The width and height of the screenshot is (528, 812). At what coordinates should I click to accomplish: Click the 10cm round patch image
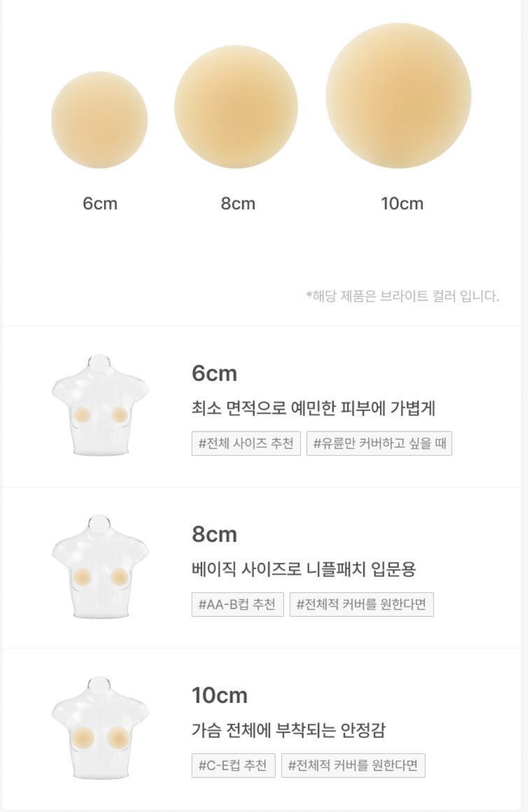click(x=399, y=96)
